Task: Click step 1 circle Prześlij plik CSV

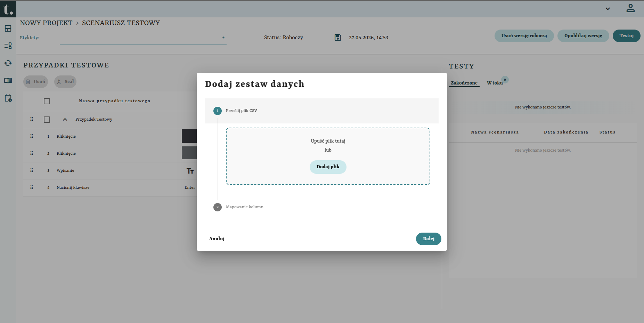Action: [x=218, y=111]
